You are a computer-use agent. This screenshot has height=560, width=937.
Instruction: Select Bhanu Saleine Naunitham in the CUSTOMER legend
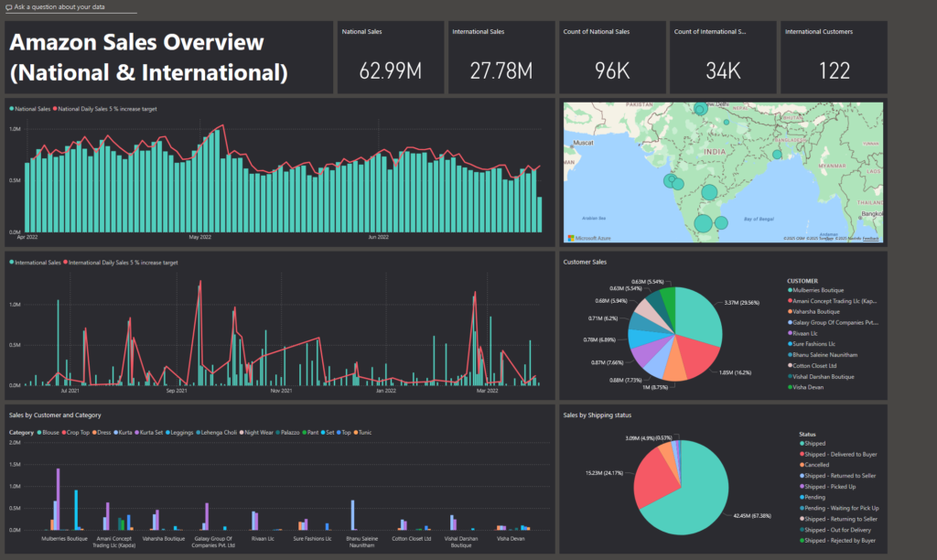pos(824,355)
